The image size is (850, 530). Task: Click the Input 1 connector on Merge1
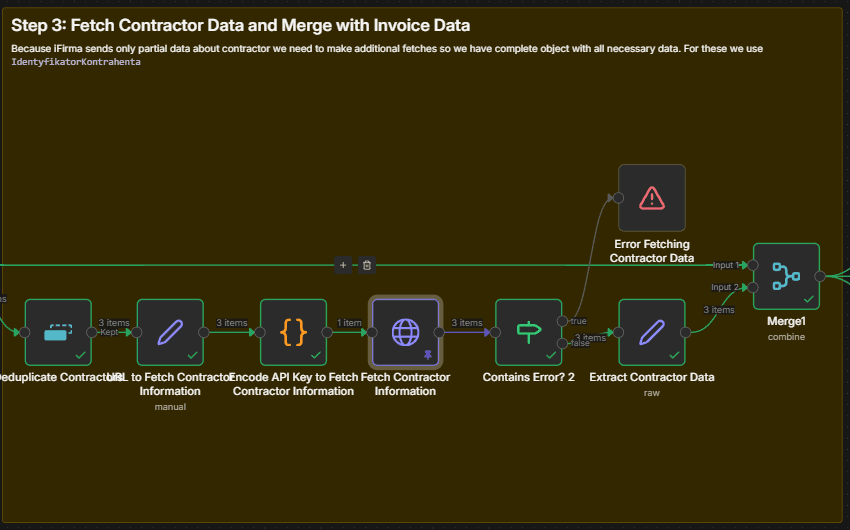click(753, 265)
